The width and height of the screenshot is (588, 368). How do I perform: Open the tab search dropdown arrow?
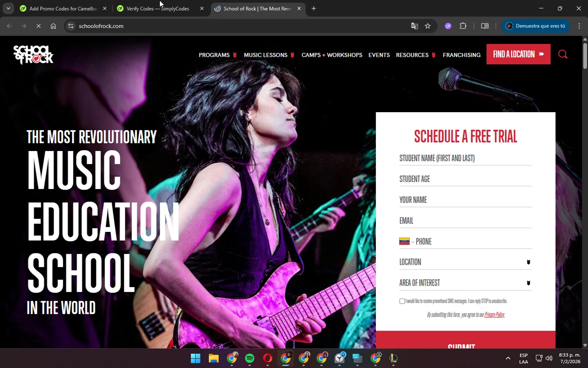point(8,8)
